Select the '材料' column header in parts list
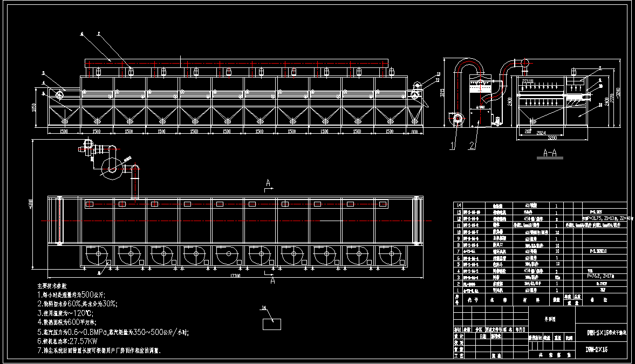The height and width of the screenshot is (364, 635). pyautogui.click(x=531, y=300)
